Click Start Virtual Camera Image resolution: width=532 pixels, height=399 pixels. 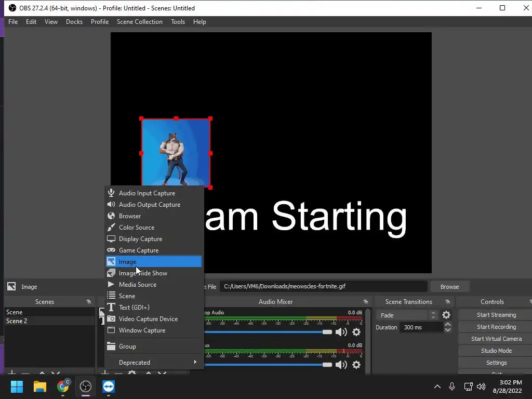pos(496,339)
